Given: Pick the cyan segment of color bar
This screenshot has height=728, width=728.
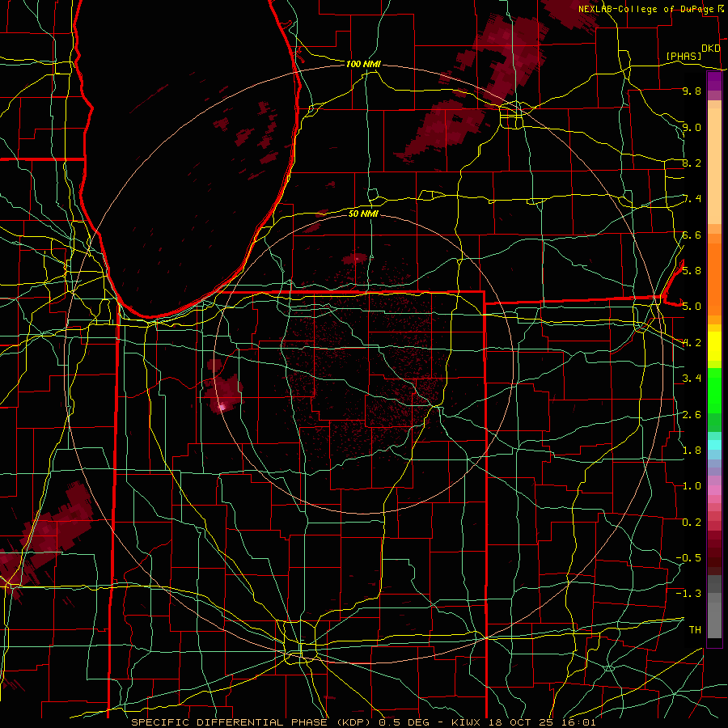Looking at the screenshot, I should coord(714,445).
